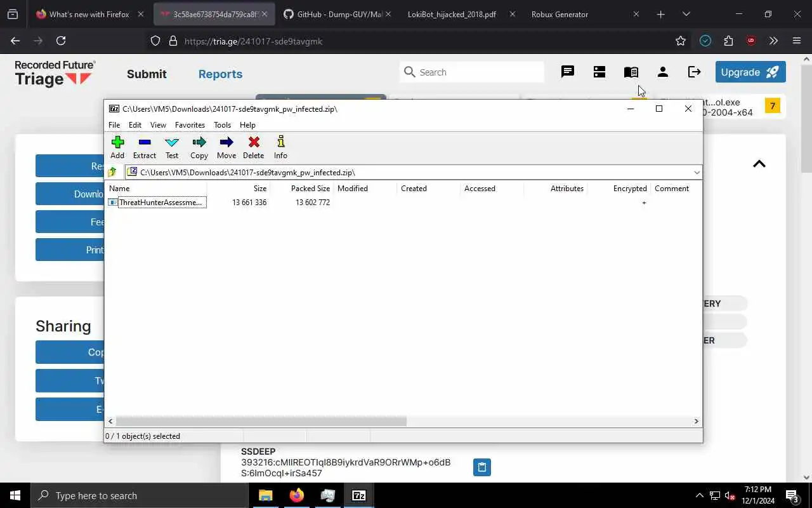The height and width of the screenshot is (508, 812).
Task: Sort by Created column header
Action: click(428, 189)
